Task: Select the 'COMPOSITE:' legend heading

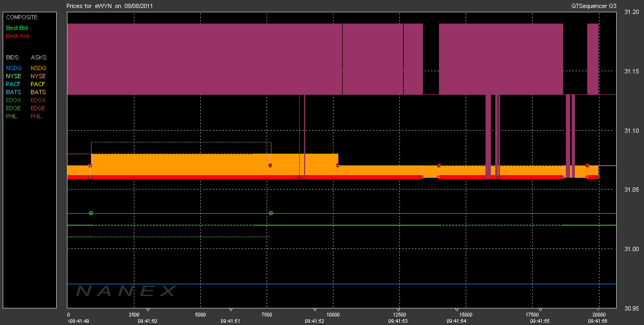Action: point(22,17)
